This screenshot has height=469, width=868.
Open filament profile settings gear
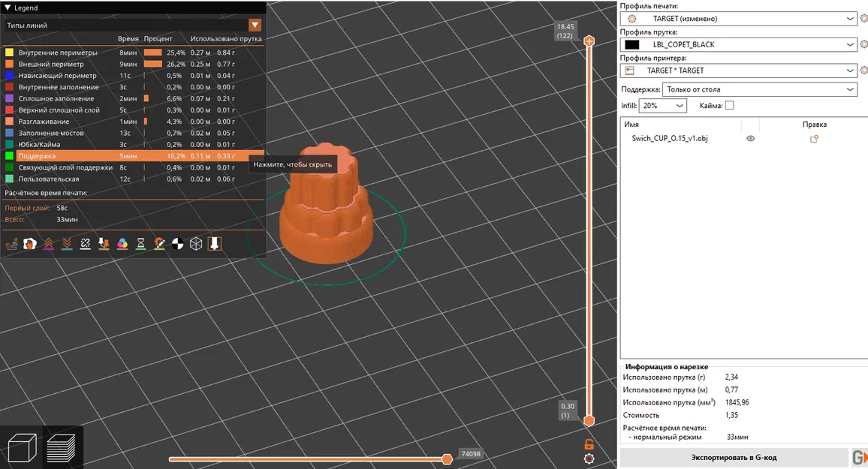click(863, 44)
